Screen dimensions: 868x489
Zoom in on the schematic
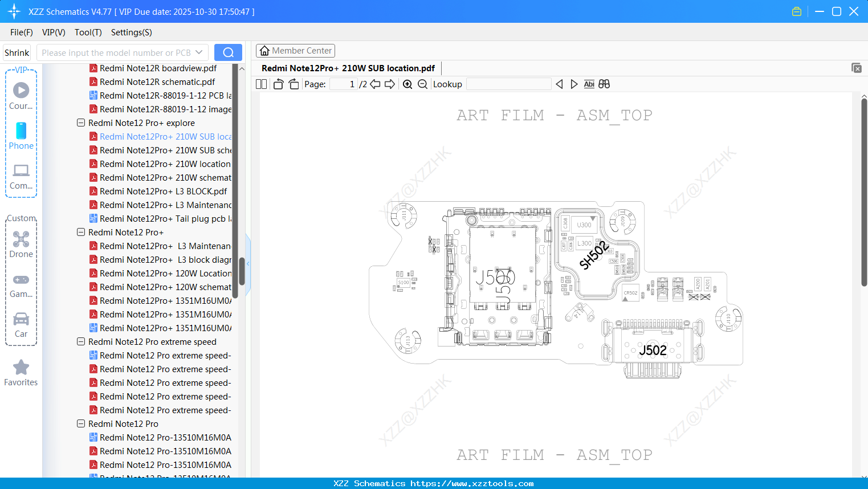point(407,84)
